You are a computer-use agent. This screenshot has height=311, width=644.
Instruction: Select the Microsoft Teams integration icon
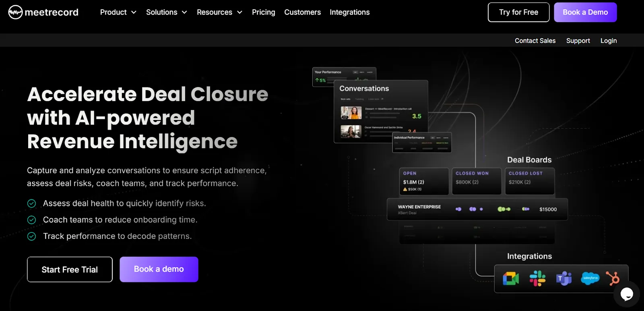(563, 278)
